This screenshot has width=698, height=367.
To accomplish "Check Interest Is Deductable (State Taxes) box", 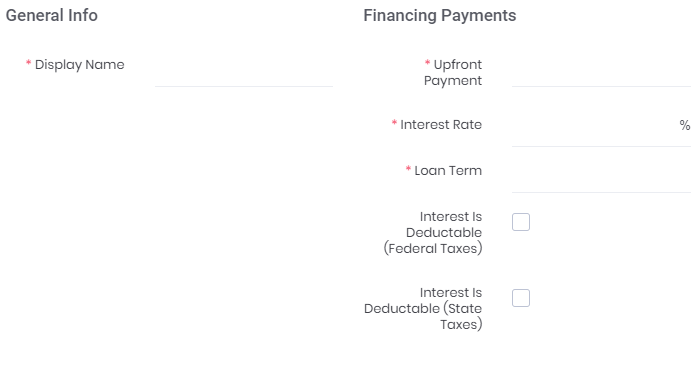I will click(521, 298).
